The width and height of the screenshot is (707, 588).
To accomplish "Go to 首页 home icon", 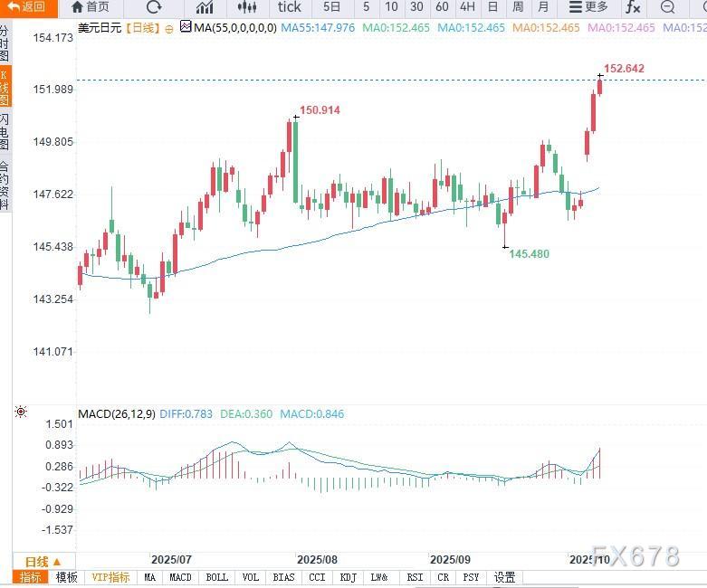I will pyautogui.click(x=91, y=7).
